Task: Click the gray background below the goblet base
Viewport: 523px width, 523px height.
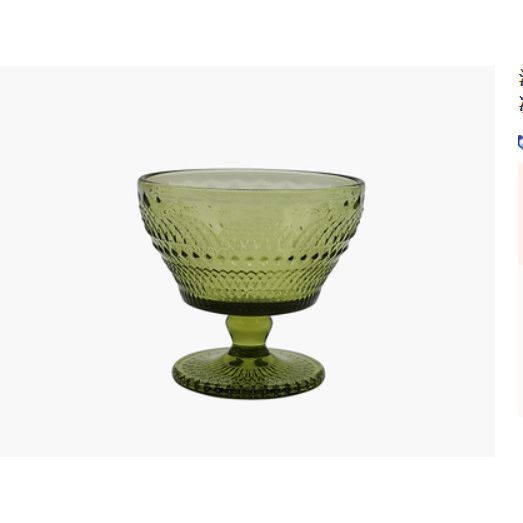Action: 247,428
